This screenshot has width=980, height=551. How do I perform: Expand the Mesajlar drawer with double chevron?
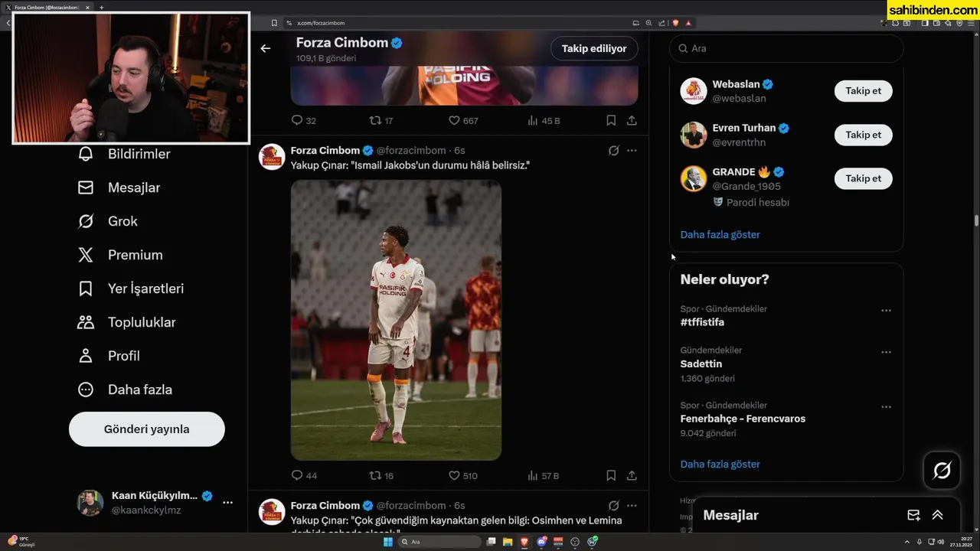[x=937, y=515]
